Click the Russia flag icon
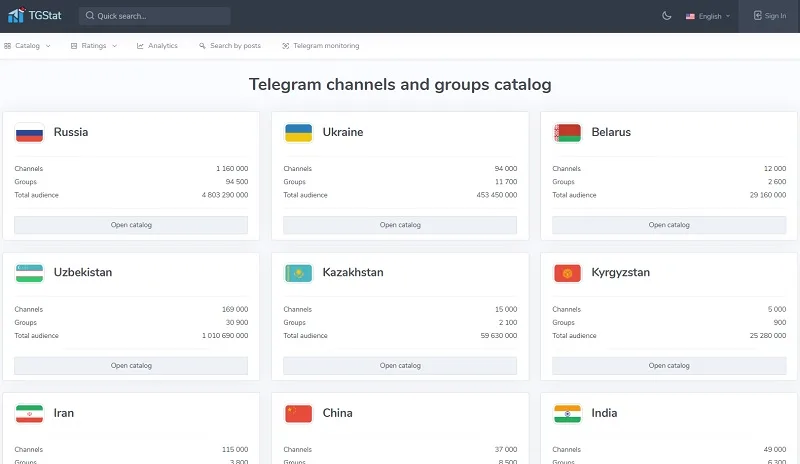800x464 pixels. click(x=30, y=133)
